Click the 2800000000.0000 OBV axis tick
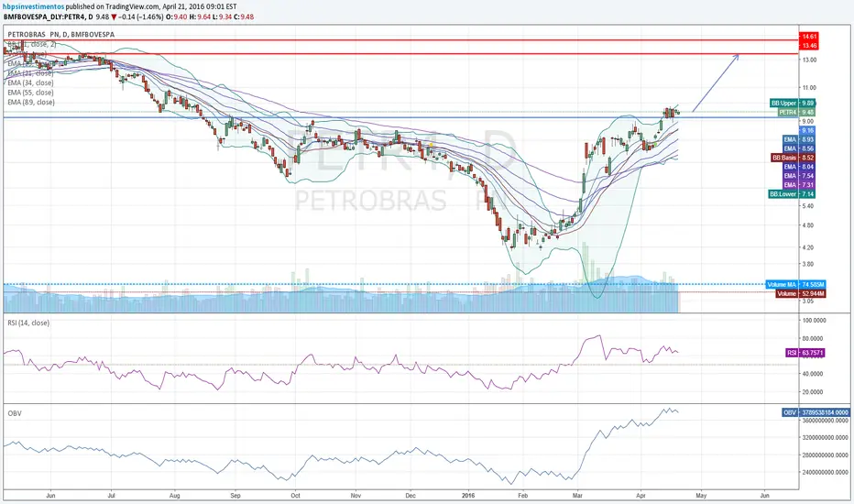854x504 pixels. coord(825,455)
